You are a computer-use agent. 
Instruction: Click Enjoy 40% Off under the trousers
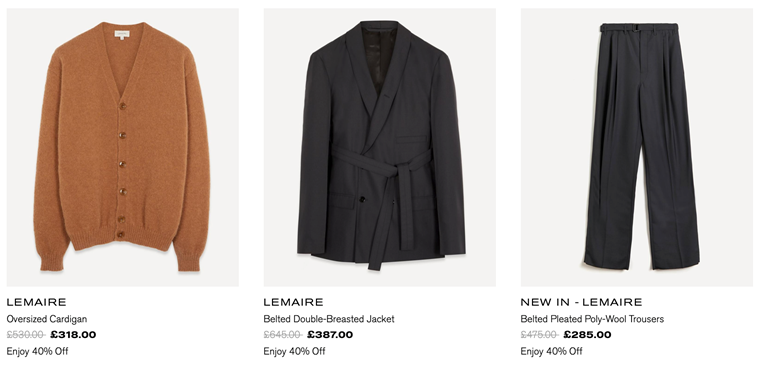click(551, 351)
